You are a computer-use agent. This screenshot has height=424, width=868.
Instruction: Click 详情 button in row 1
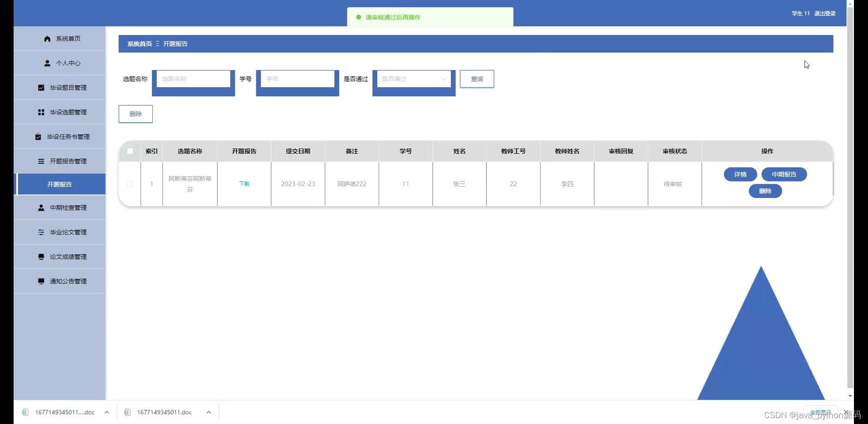(x=740, y=174)
